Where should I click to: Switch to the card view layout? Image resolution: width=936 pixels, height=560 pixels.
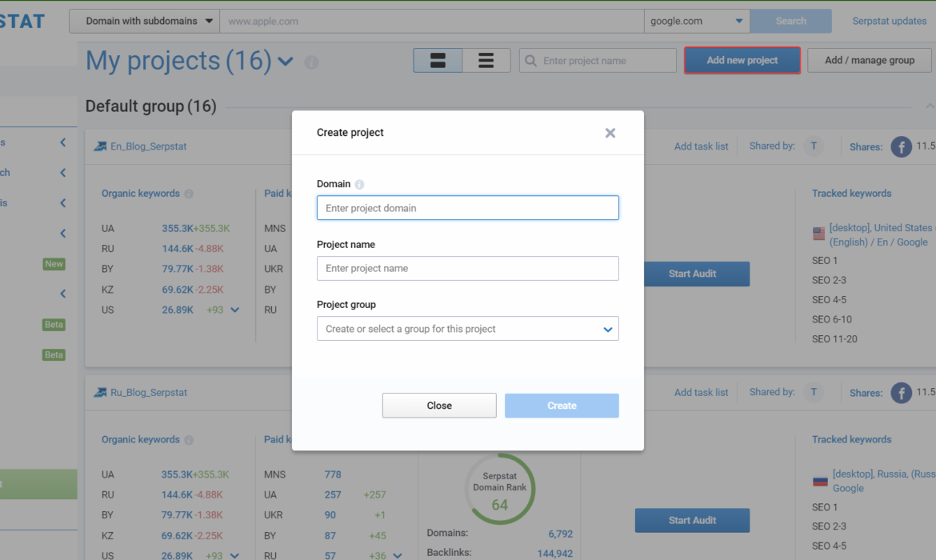438,60
